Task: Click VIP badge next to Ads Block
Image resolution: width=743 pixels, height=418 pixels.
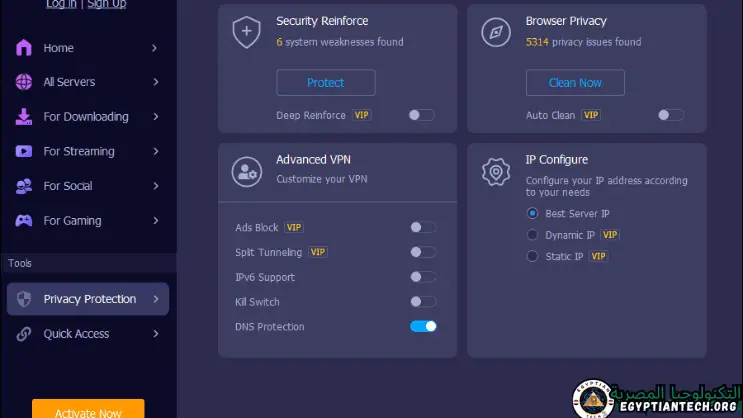Action: (x=294, y=227)
